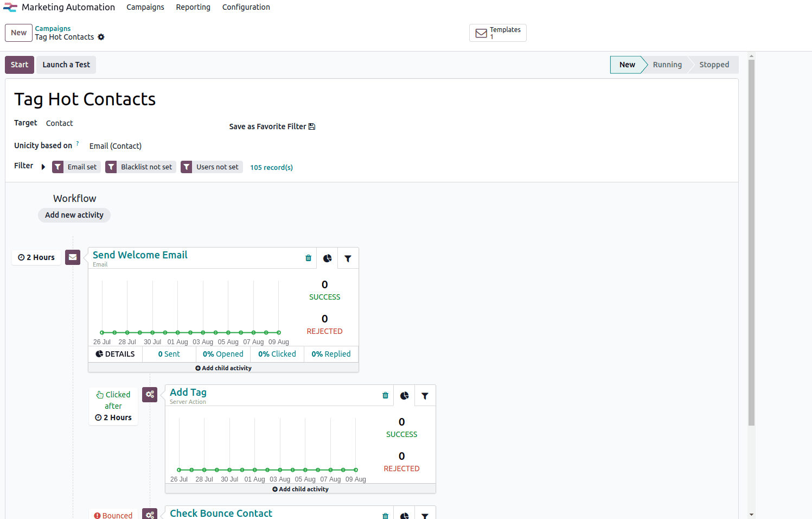Click the Email set filter funnel icon

click(x=58, y=167)
